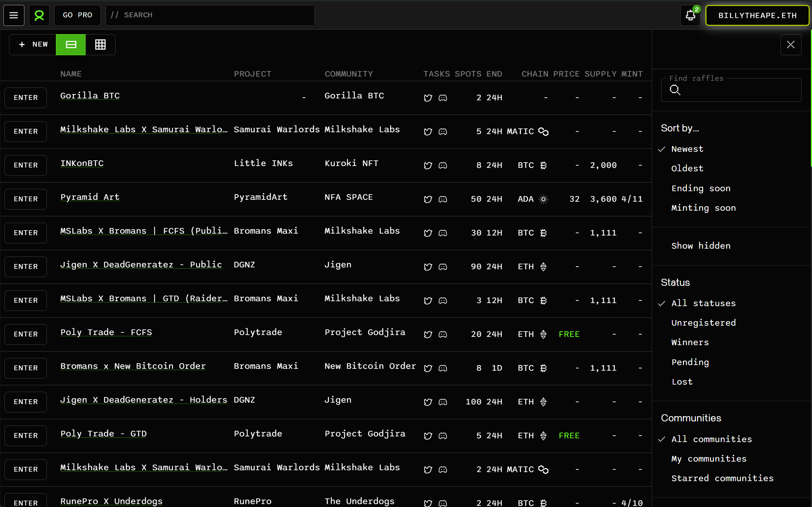Click NEW raffle button
812x507 pixels.
pos(33,45)
